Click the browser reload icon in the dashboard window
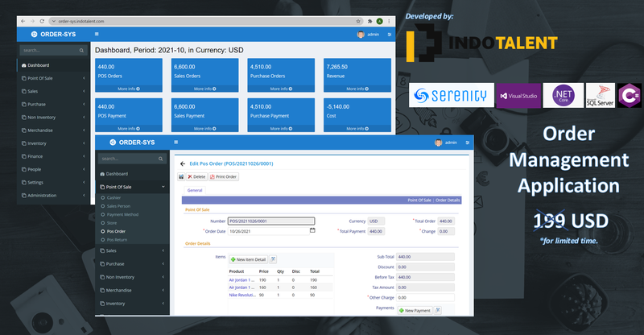 42,21
